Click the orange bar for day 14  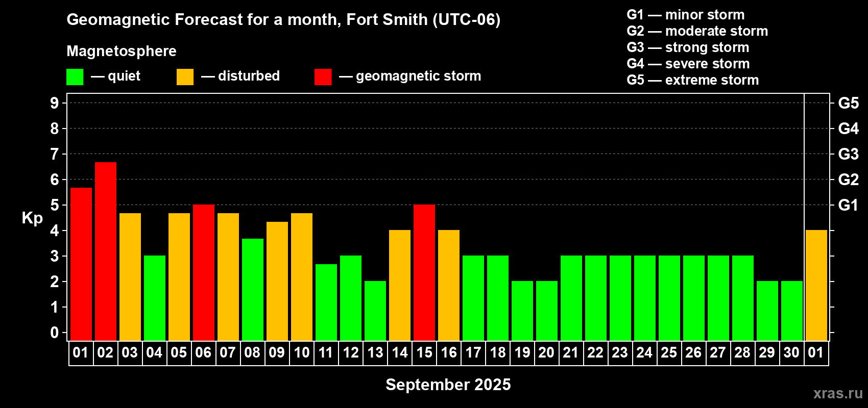pos(400,286)
